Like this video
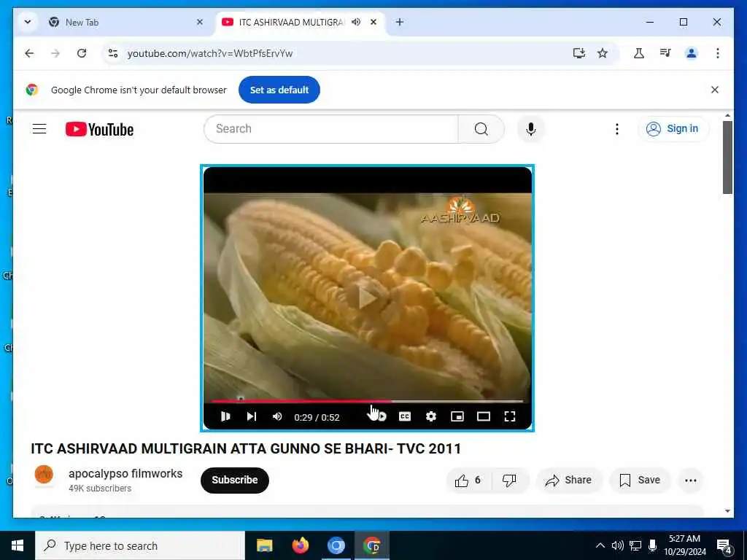The height and width of the screenshot is (560, 747). tap(468, 480)
